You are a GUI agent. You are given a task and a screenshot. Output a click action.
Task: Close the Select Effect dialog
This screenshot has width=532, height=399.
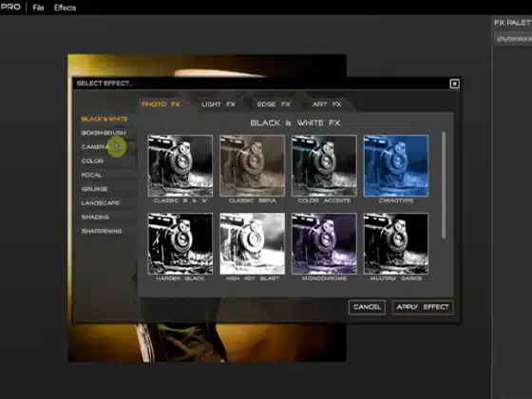coord(455,84)
